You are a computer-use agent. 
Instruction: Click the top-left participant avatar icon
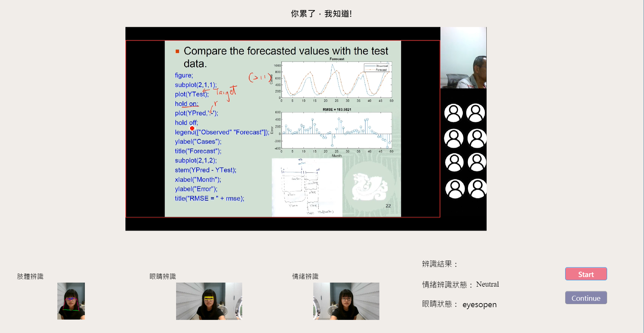[453, 113]
